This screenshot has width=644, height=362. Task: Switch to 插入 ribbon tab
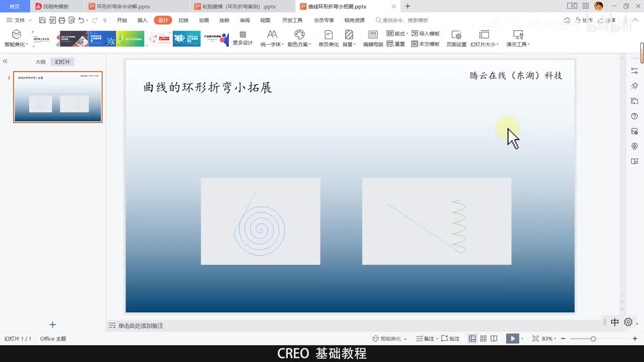coord(142,20)
